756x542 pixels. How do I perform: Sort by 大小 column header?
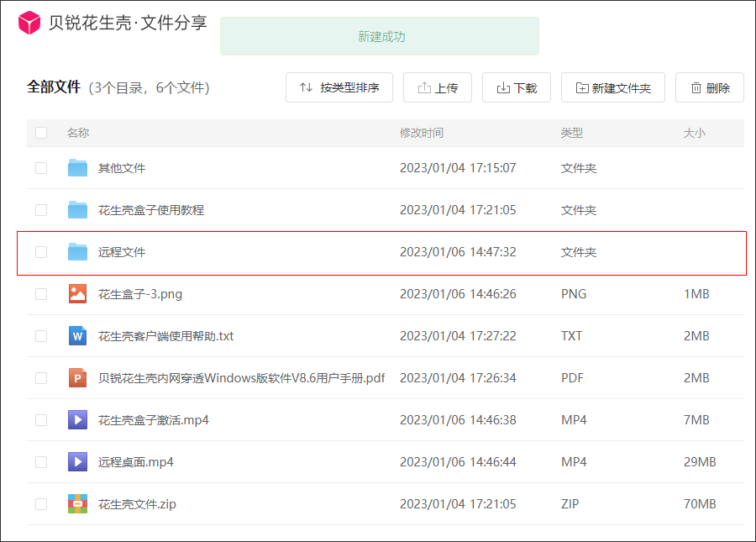click(695, 133)
